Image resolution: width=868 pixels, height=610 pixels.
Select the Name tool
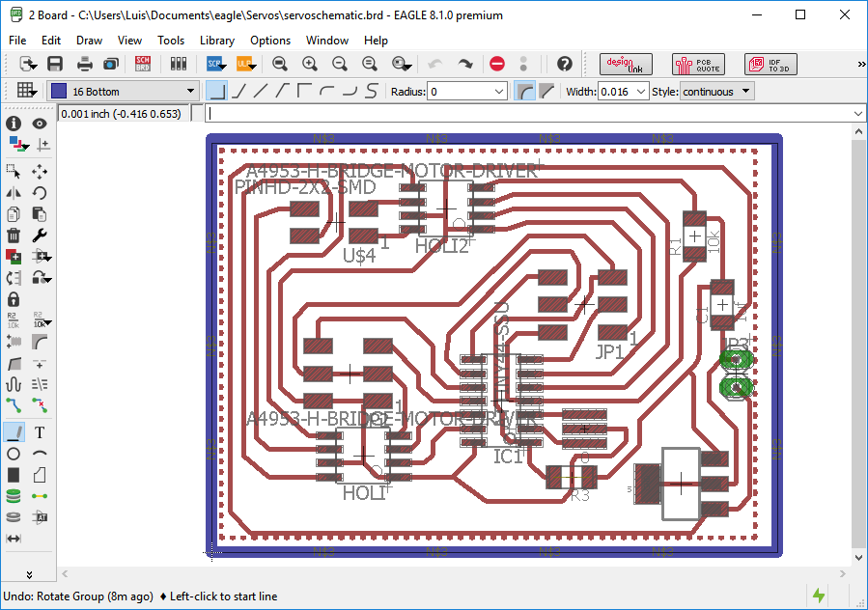point(14,320)
